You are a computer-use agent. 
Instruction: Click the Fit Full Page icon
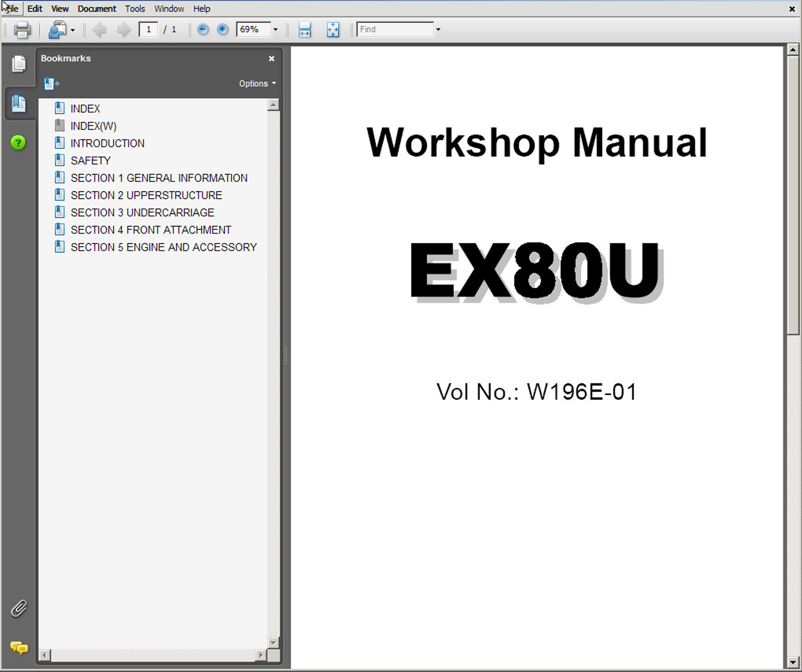click(x=333, y=30)
